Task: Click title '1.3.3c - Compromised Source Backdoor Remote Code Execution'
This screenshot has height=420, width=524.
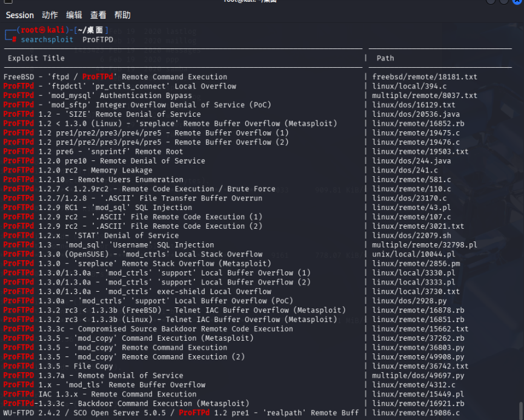Action: click(165, 329)
